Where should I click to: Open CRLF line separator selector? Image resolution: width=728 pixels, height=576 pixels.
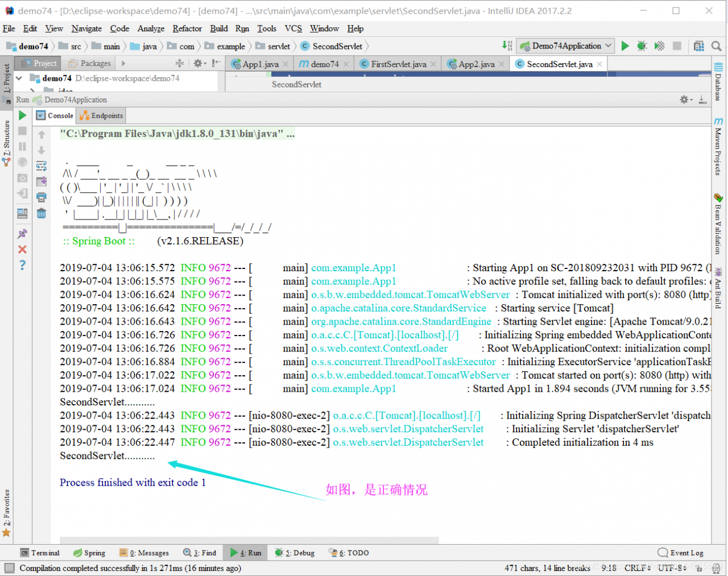click(638, 567)
